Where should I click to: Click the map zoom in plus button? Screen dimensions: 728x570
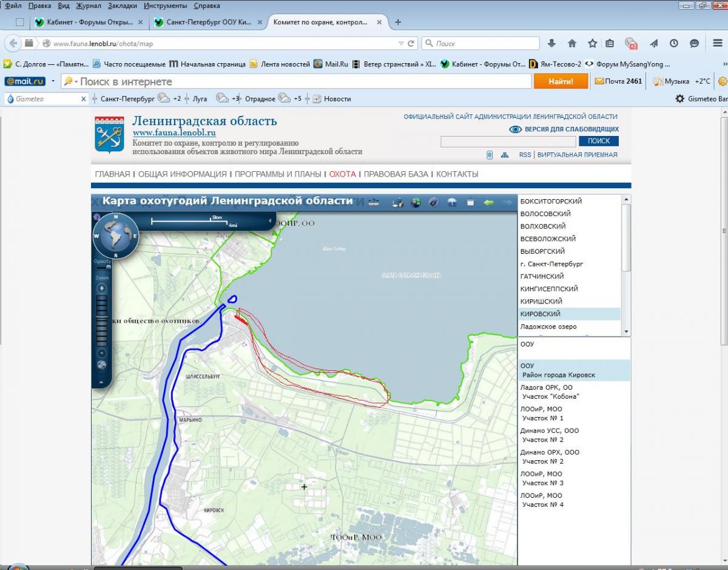[101, 288]
